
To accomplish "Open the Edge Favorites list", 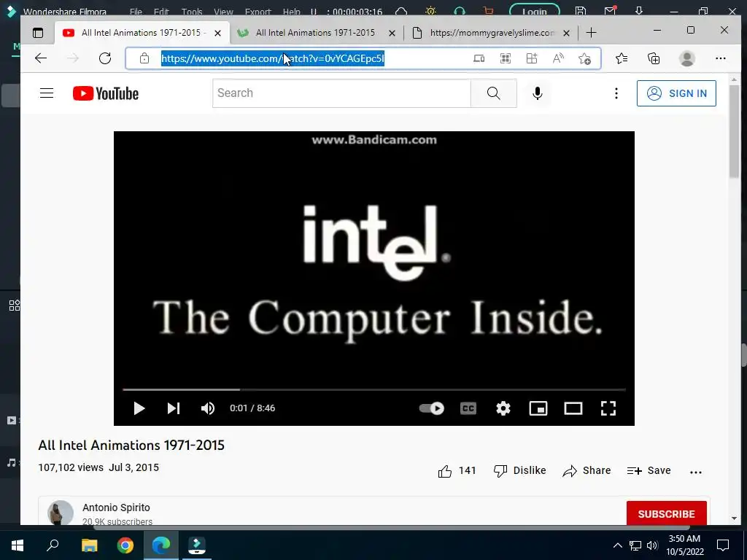I will (622, 58).
